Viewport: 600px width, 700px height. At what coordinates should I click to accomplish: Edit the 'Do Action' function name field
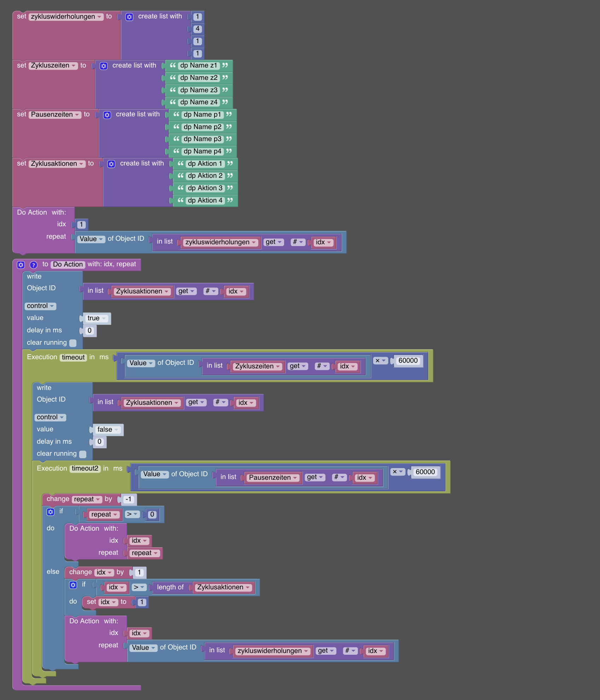click(x=68, y=264)
